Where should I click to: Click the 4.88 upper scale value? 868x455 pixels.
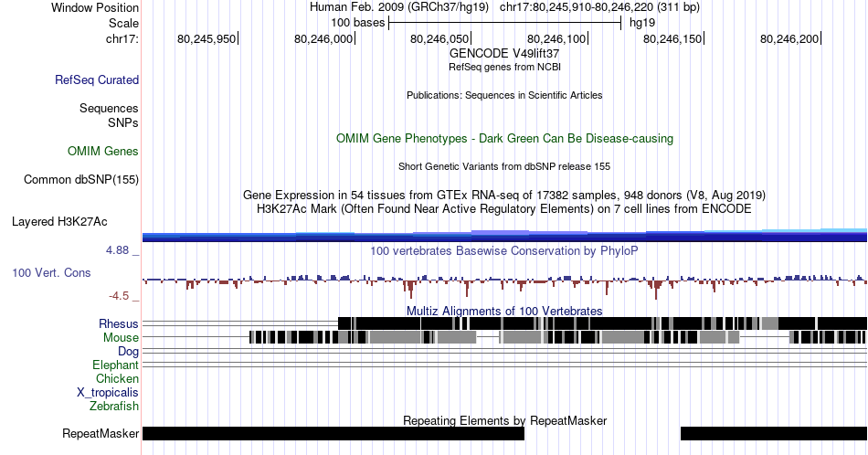click(117, 250)
